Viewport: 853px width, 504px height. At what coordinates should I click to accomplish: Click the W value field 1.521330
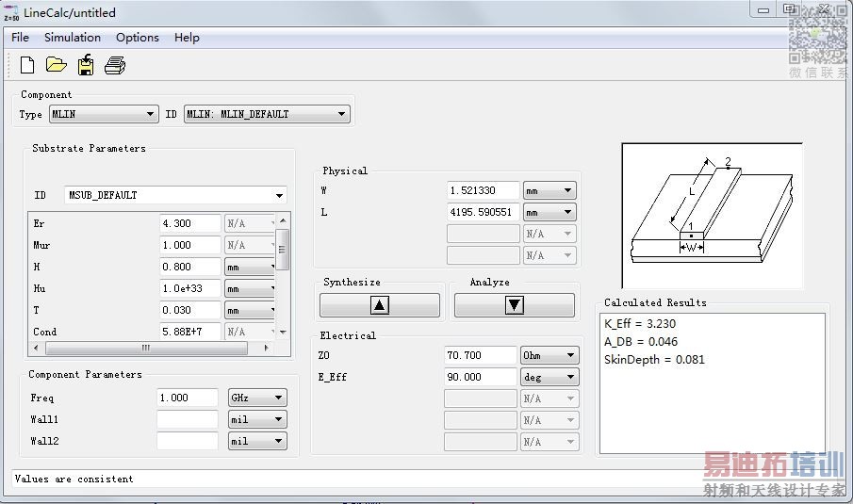484,191
